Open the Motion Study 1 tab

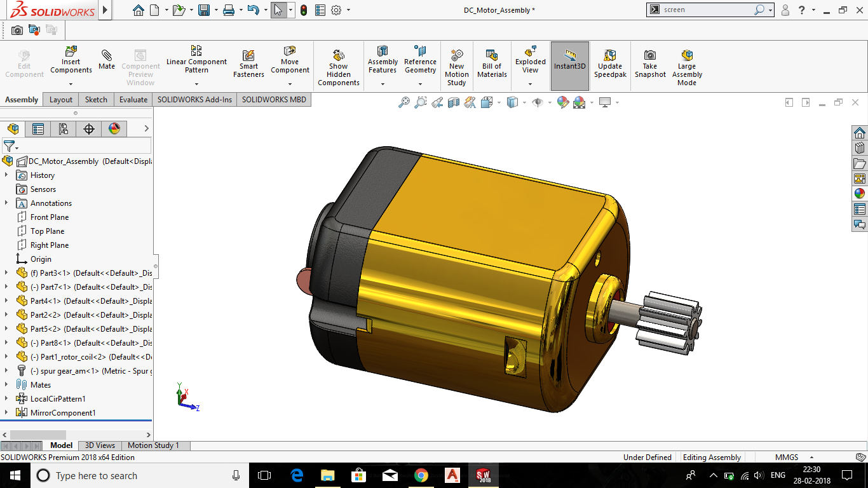(x=153, y=445)
